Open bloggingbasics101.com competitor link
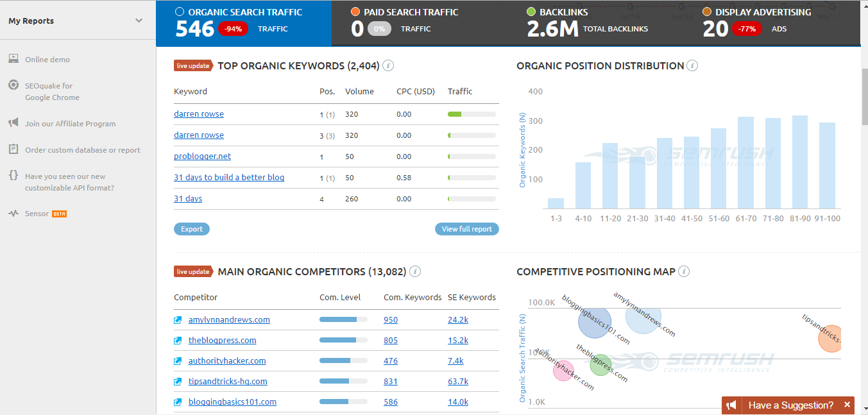 232,402
